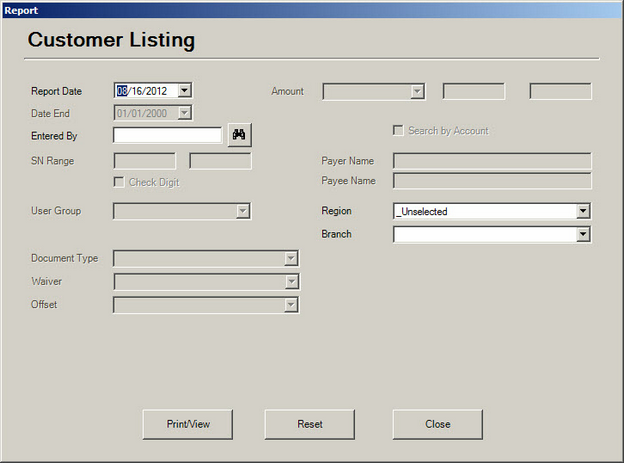Click the SN Range label

53,161
